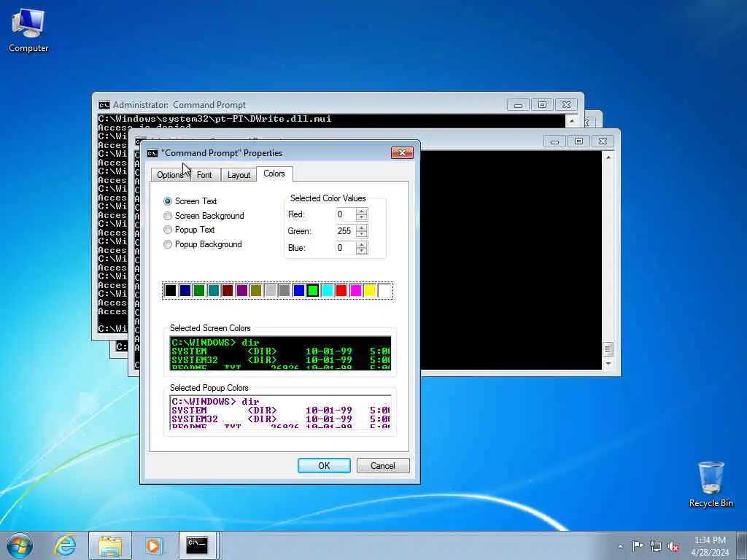The width and height of the screenshot is (747, 560).
Task: Open the Recycle Bin desktop icon
Action: click(711, 485)
